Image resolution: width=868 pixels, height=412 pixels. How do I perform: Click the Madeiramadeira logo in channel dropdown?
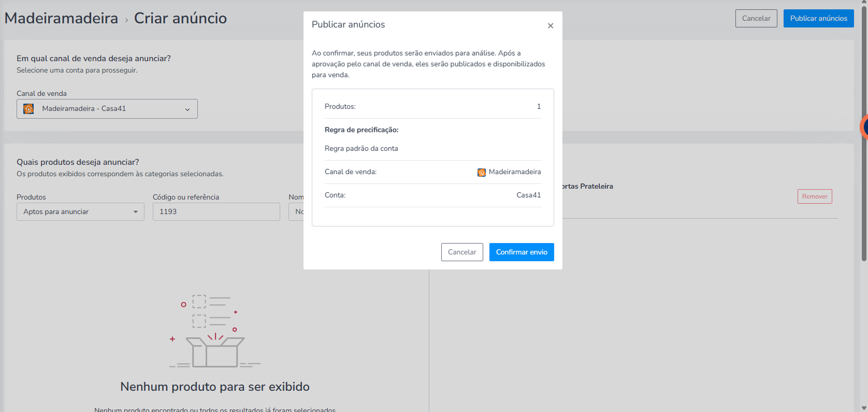tap(28, 109)
